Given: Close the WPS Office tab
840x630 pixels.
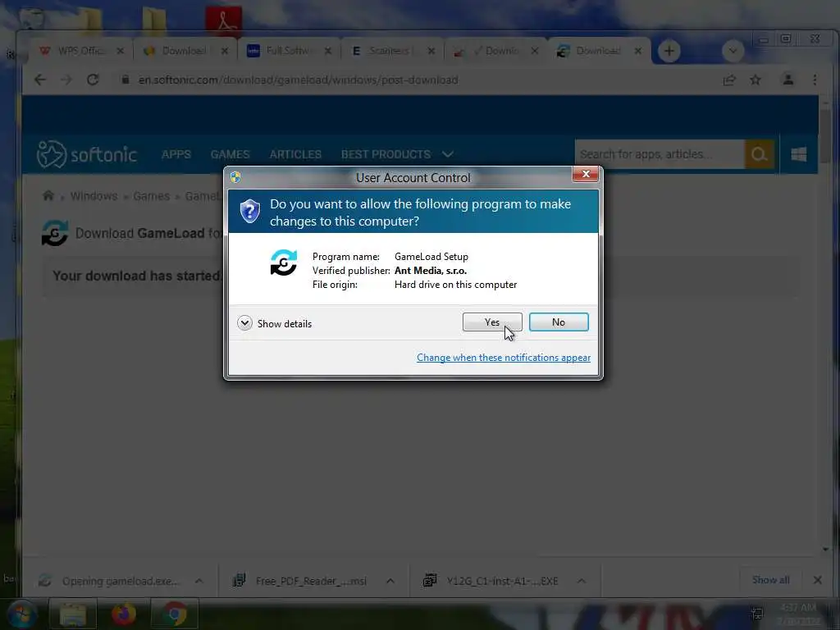Looking at the screenshot, I should pos(120,51).
